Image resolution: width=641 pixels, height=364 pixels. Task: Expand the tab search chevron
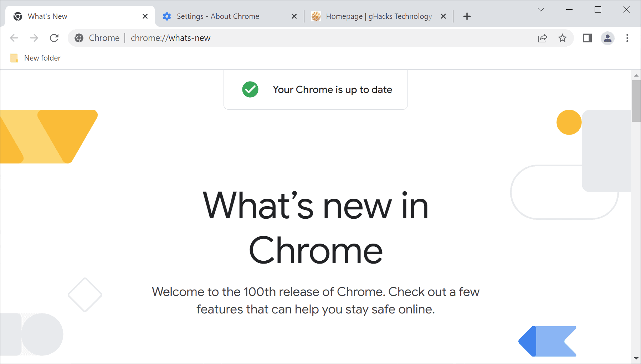tap(541, 10)
